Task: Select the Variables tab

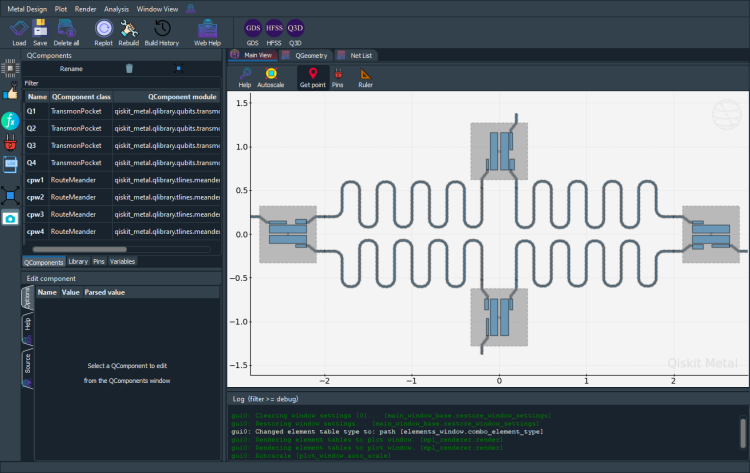Action: 122,262
